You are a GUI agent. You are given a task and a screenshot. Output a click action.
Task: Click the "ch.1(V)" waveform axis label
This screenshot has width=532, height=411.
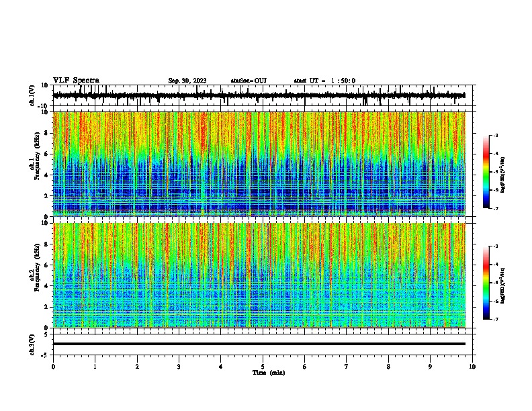(x=32, y=95)
